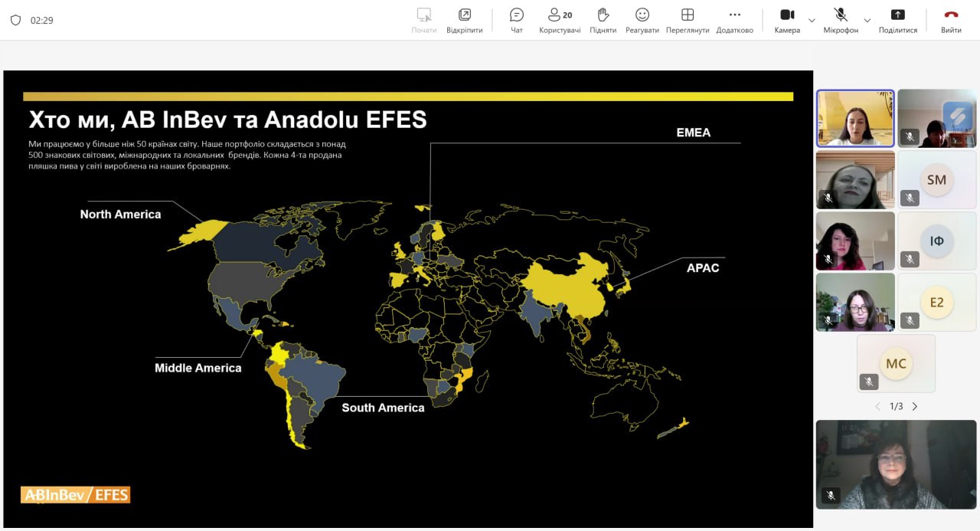Go to next page of participants
This screenshot has height=531, width=980.
pos(914,406)
